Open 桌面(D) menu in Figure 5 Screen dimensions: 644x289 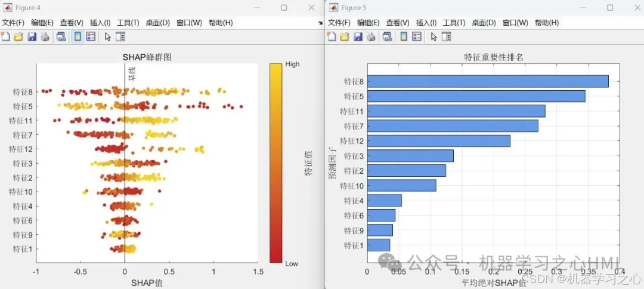[x=484, y=23]
